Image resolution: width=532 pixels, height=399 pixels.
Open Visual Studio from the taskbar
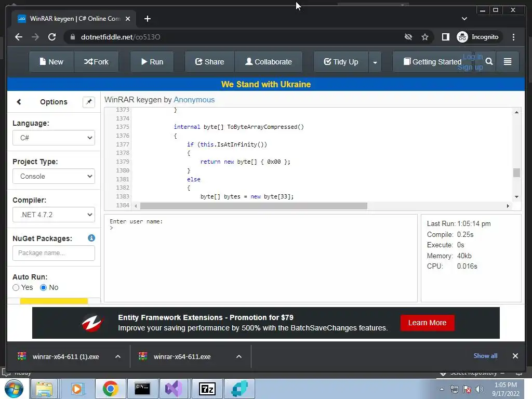coord(174,389)
